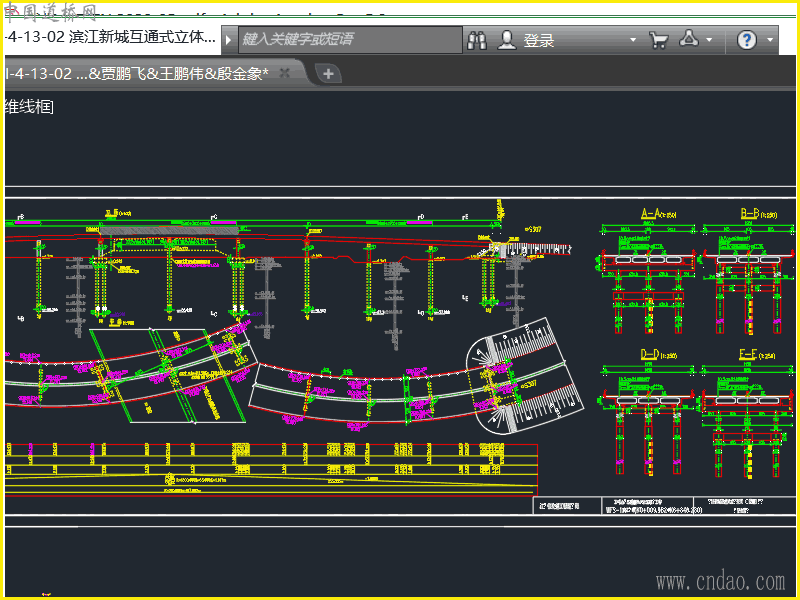Click the Autodesk App triangle icon
Image resolution: width=800 pixels, height=600 pixels.
point(689,40)
